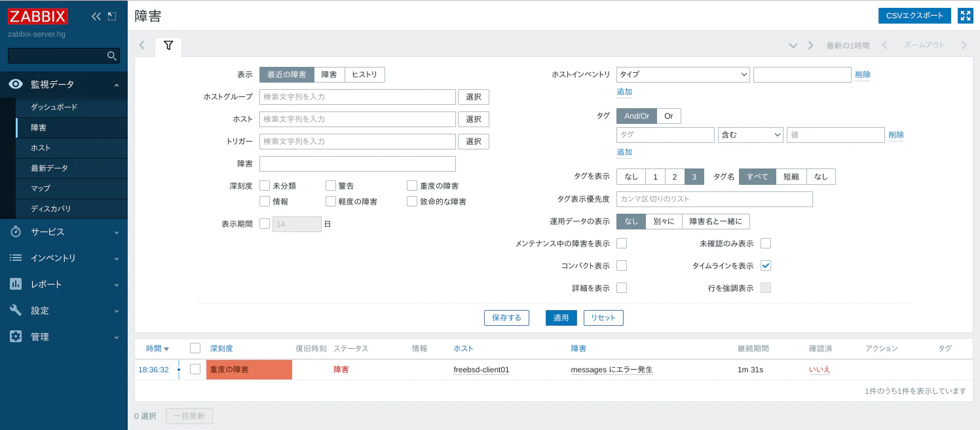
Task: Click 保存する button
Action: pyautogui.click(x=506, y=318)
